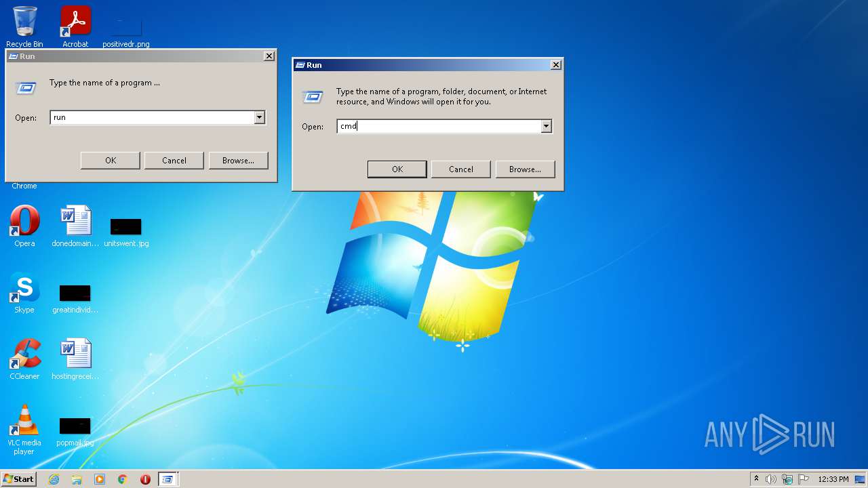Open the network tray icon

[787, 479]
